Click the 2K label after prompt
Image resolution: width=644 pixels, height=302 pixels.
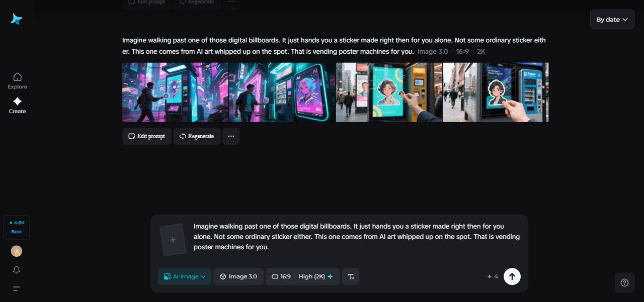[x=481, y=52]
